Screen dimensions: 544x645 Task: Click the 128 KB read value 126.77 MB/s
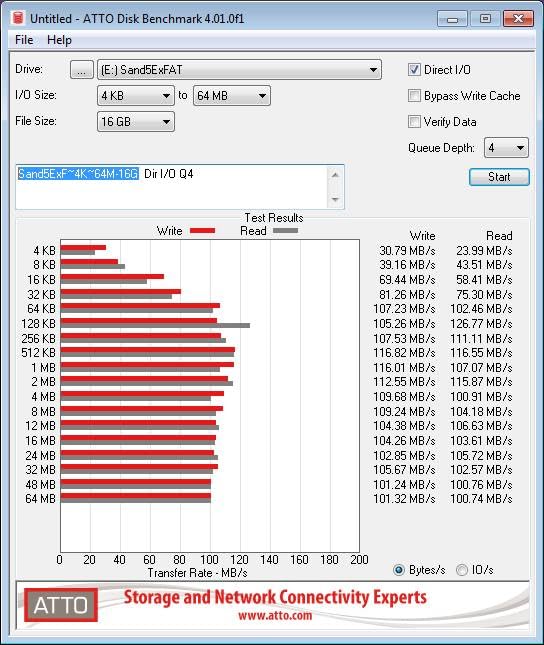[481, 324]
